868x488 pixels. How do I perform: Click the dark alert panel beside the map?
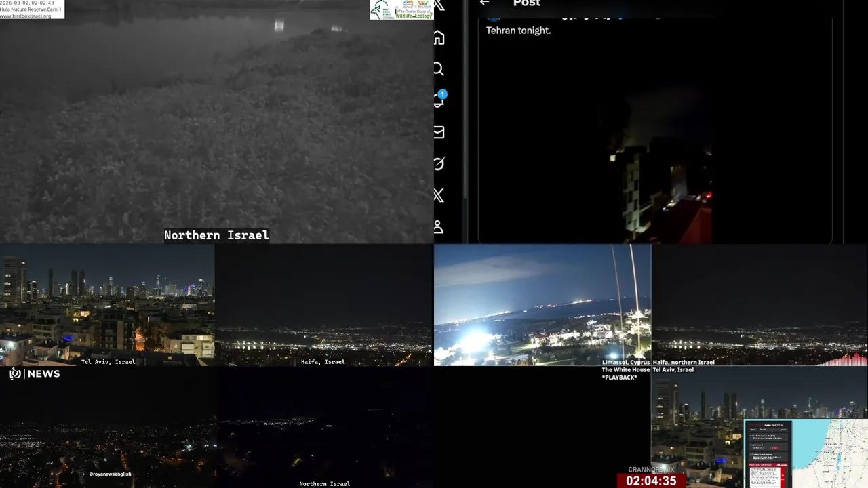[768, 454]
